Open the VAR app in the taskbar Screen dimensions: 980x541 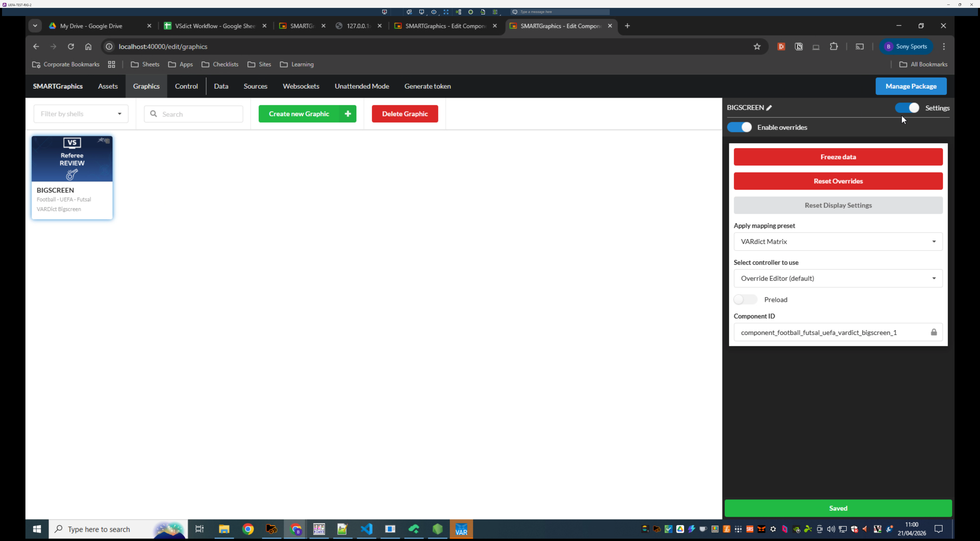(x=461, y=529)
